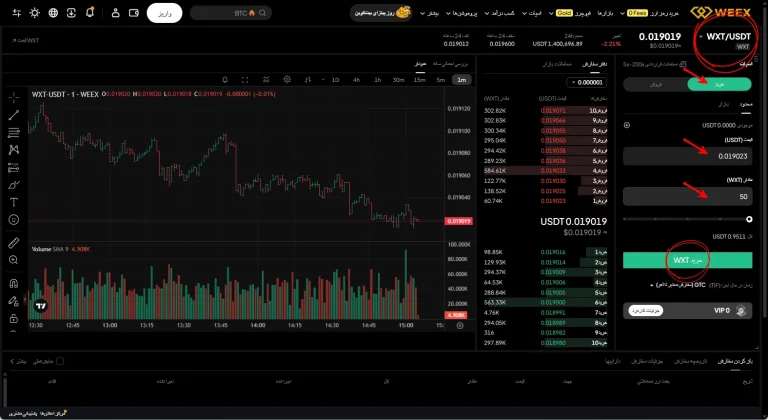This screenshot has height=420, width=768.
Task: Select the 5m timeframe
Action: tap(440, 79)
